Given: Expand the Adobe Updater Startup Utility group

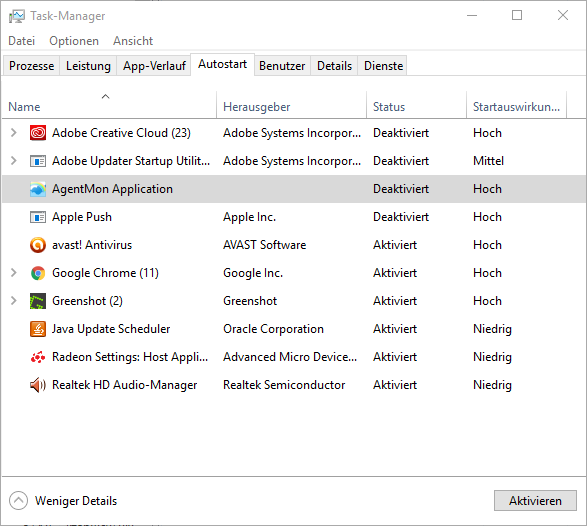Looking at the screenshot, I should [x=14, y=161].
